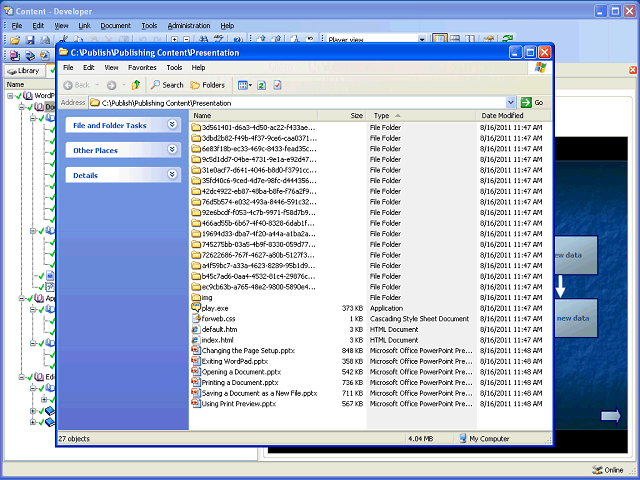Click the 4.04 MB status bar text
Image resolution: width=640 pixels, height=480 pixels.
coord(420,439)
